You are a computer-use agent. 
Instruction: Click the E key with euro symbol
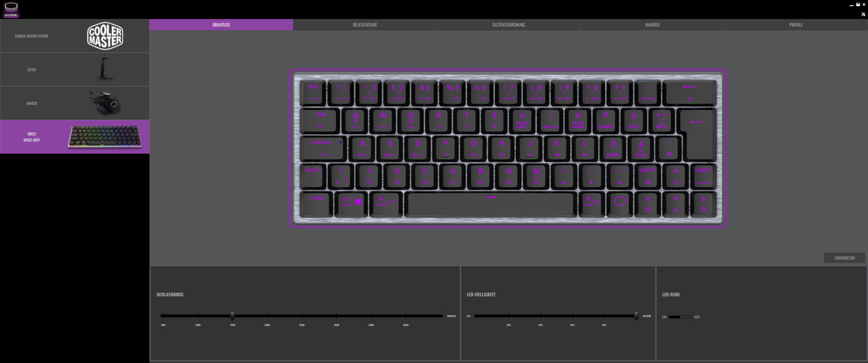[411, 120]
